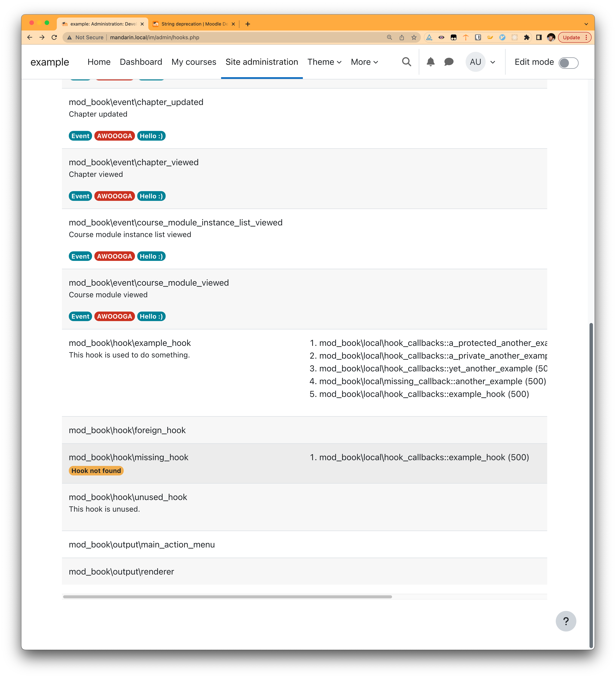616x678 pixels.
Task: Open a new browser tab
Action: click(248, 24)
